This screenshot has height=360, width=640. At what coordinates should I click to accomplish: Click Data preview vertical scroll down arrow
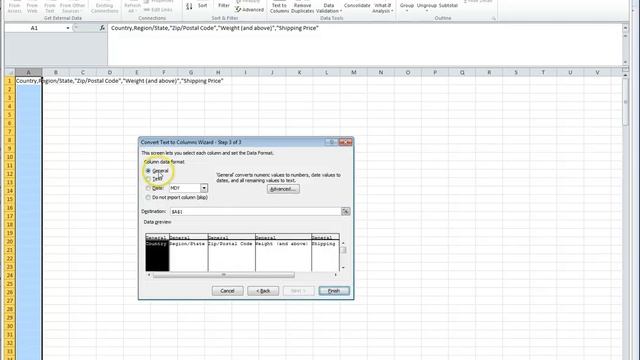(x=343, y=268)
